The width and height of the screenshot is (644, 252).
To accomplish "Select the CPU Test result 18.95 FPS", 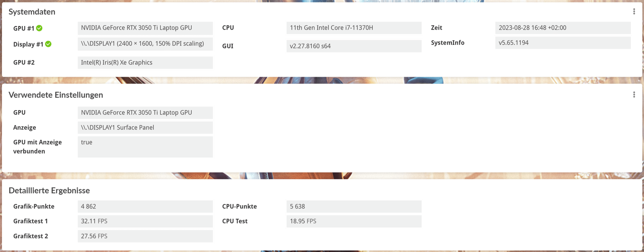I will (354, 221).
